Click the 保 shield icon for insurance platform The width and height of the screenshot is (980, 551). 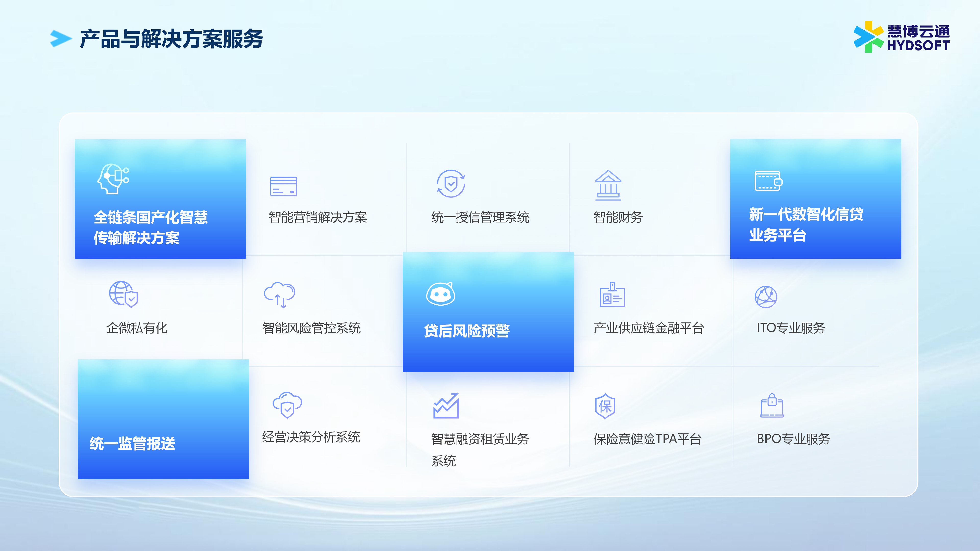(x=605, y=406)
